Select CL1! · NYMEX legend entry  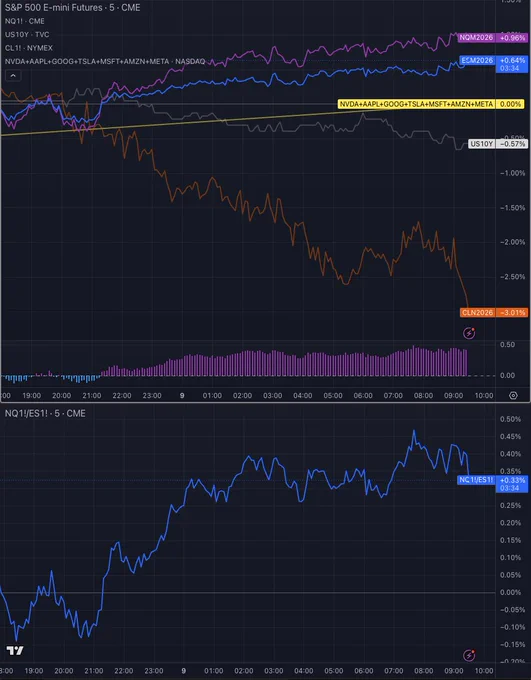tap(29, 48)
